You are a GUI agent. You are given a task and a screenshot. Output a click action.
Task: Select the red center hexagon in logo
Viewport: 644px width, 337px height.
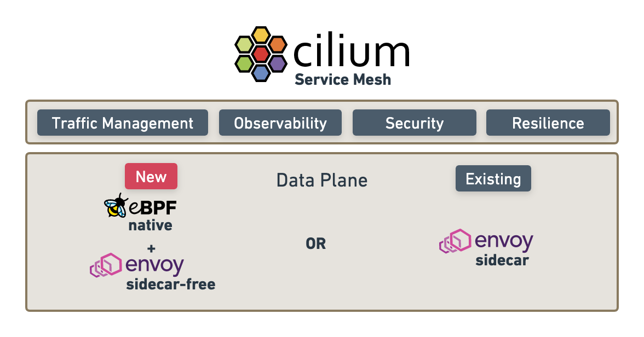click(261, 54)
